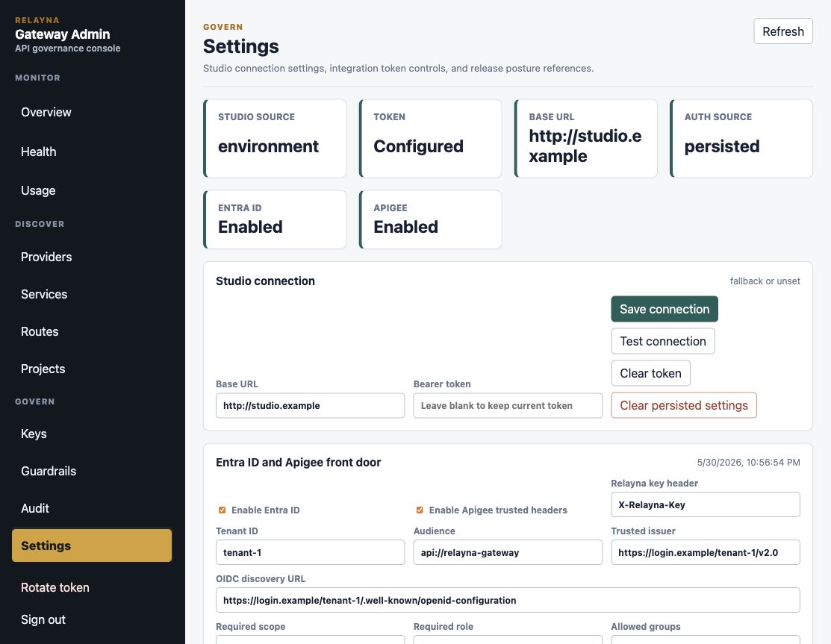Click the Entra ID Enabled card
The image size is (831, 644).
[275, 220]
